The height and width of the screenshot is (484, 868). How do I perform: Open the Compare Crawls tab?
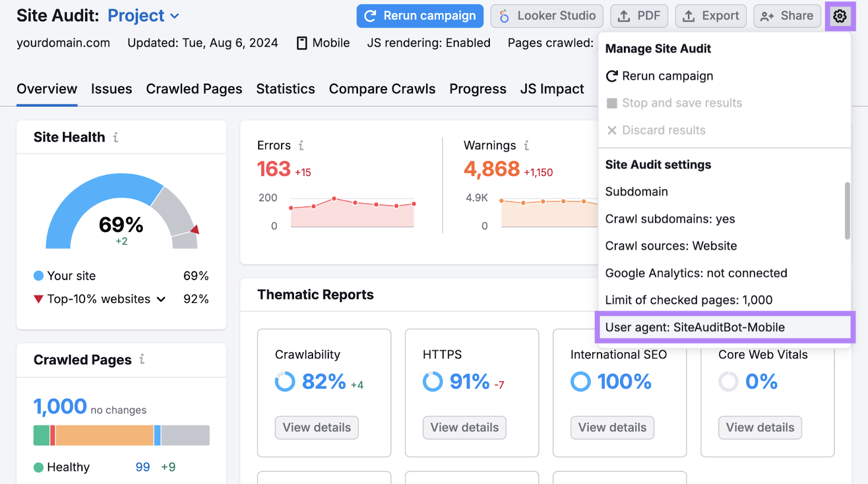coord(382,89)
